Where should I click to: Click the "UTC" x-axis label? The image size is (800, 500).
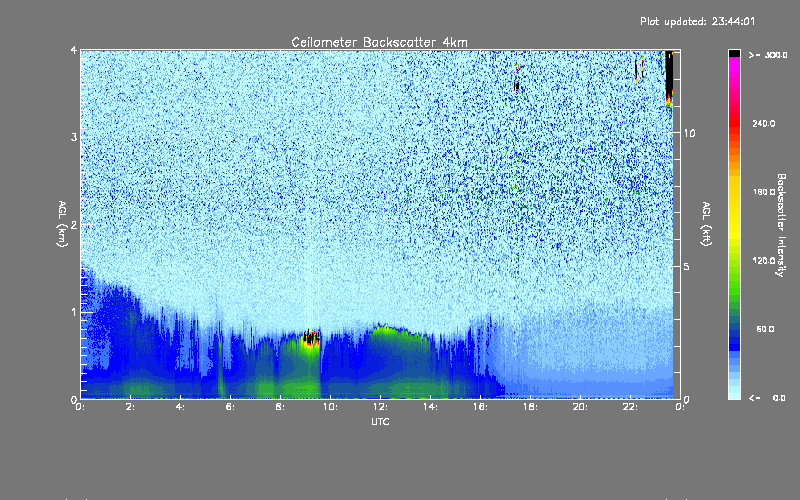tap(380, 421)
